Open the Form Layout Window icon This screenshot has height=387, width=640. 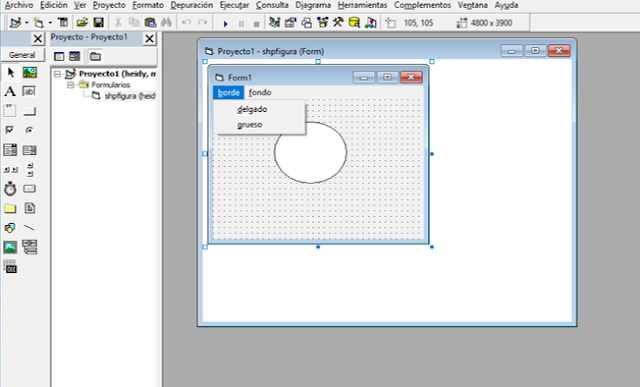point(307,22)
